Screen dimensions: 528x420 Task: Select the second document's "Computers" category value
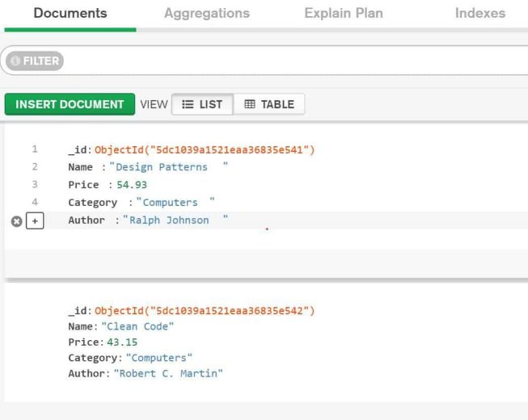coord(159,358)
